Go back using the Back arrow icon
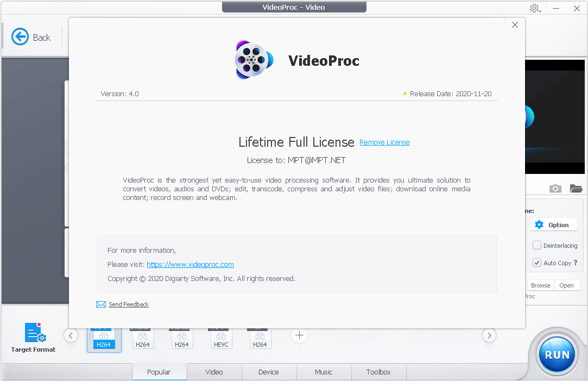 [20, 37]
